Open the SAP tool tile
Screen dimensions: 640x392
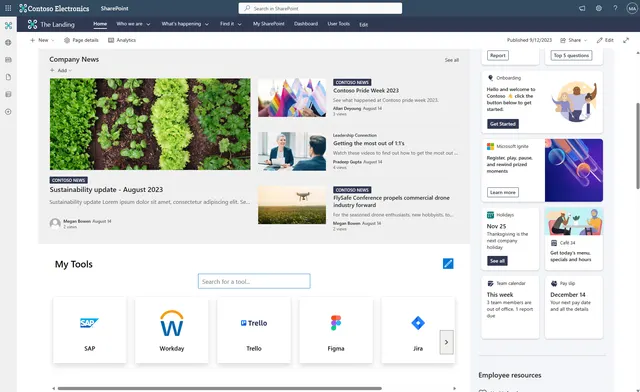pyautogui.click(x=90, y=330)
